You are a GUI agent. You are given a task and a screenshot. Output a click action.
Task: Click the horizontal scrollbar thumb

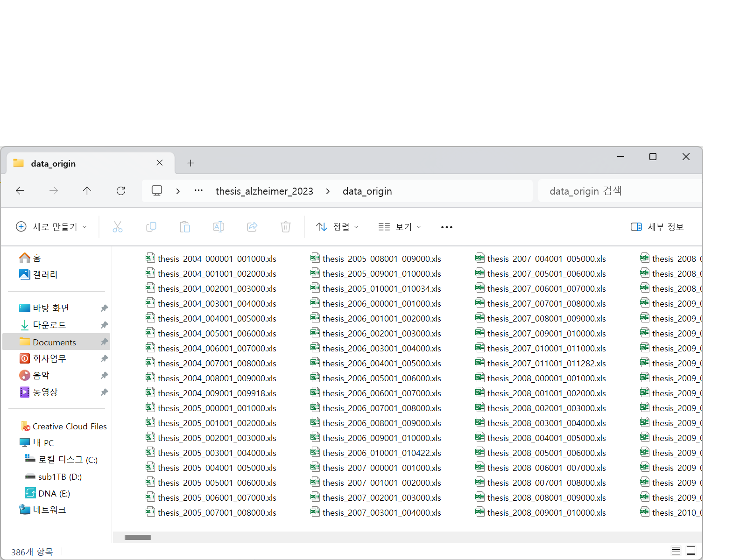[x=138, y=537]
